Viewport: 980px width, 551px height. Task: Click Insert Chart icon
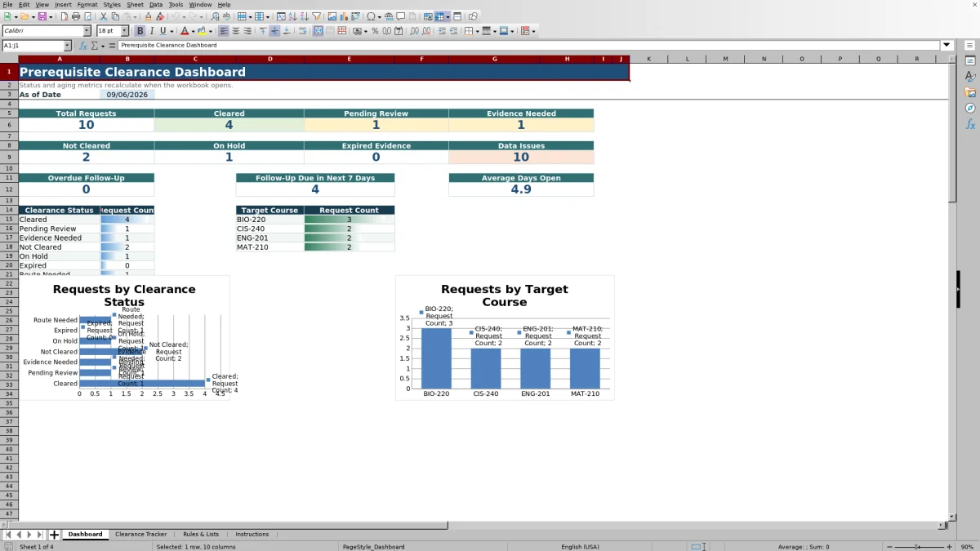click(343, 16)
